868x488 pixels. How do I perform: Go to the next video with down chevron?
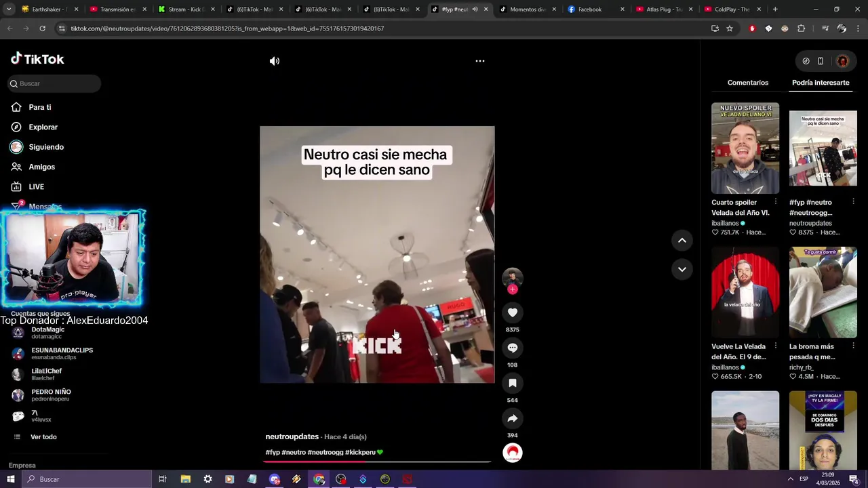[x=682, y=269]
